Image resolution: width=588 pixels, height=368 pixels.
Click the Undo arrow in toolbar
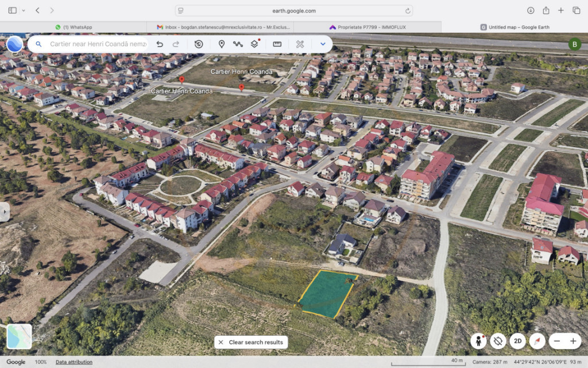(160, 44)
